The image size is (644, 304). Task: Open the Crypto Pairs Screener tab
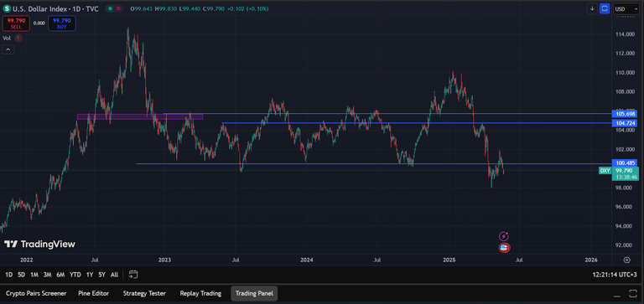point(36,294)
